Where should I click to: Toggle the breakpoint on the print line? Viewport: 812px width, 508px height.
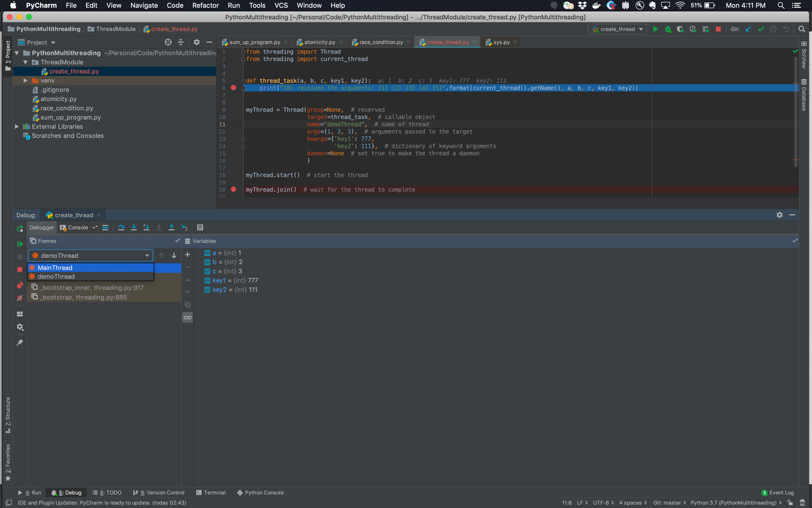click(x=233, y=88)
